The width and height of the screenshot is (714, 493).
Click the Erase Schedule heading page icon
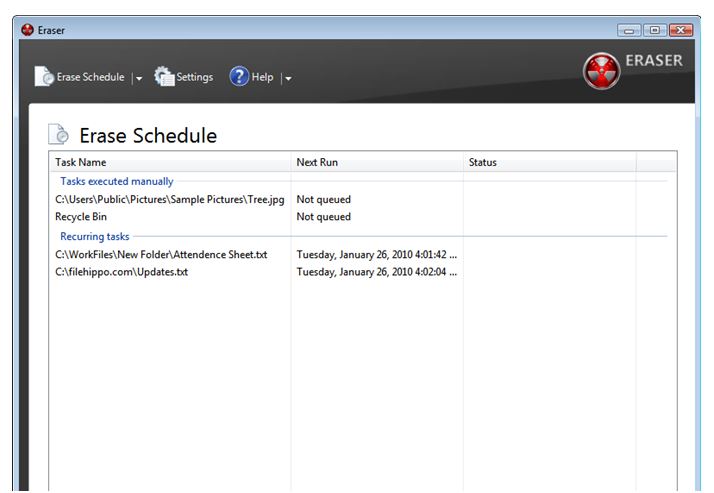pyautogui.click(x=60, y=136)
